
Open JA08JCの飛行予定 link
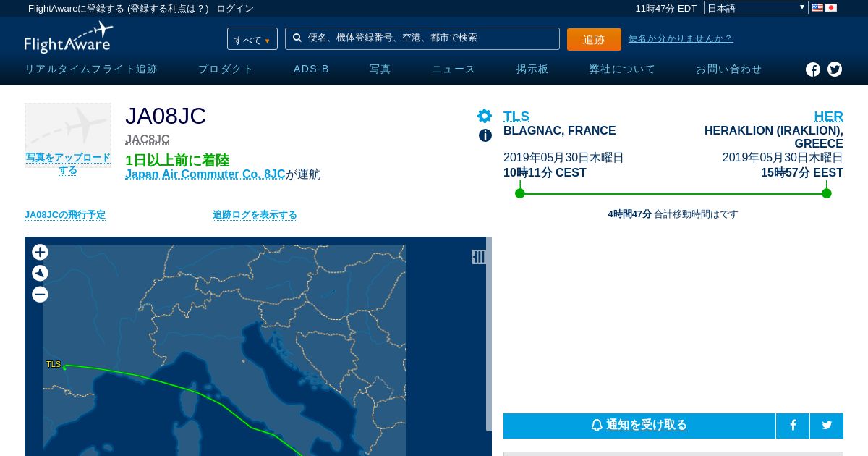point(65,215)
